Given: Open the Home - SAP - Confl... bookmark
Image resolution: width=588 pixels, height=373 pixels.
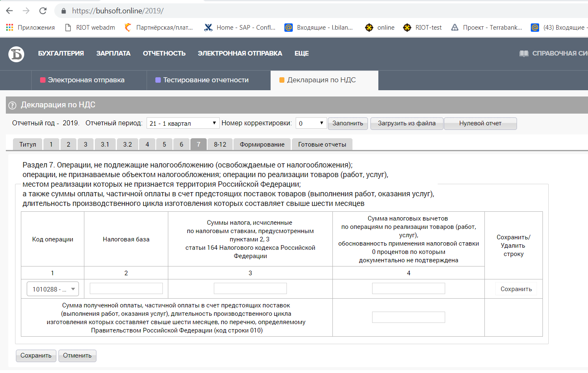Looking at the screenshot, I should click(240, 28).
